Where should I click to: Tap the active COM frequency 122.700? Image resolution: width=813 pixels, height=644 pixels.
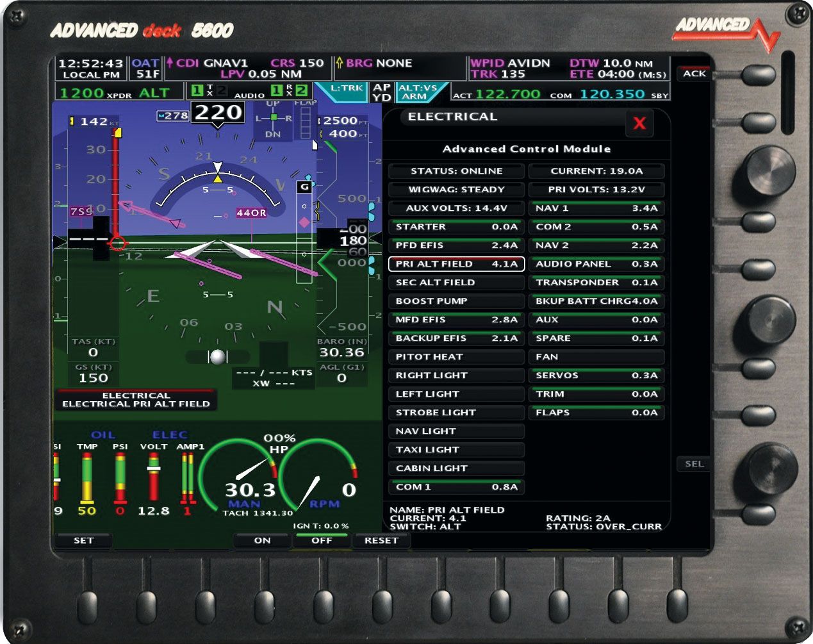(508, 94)
